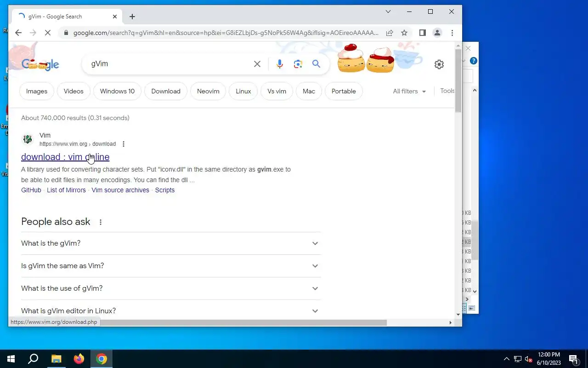Select the Download filter chip
This screenshot has width=588, height=368.
166,91
